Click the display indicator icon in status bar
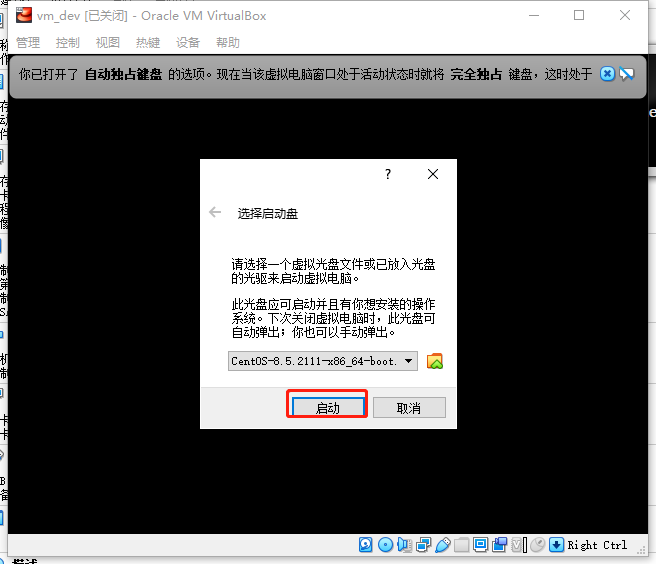656x564 pixels. click(480, 545)
